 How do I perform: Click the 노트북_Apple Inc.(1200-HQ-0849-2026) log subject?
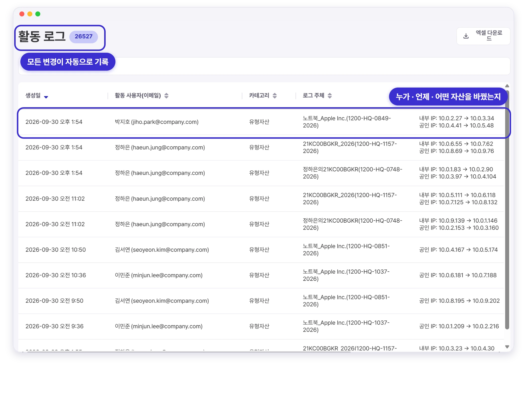[x=347, y=122]
